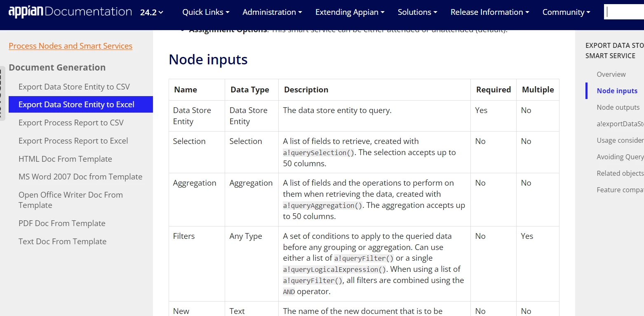Go to Usage considerations in page contents

(x=620, y=140)
